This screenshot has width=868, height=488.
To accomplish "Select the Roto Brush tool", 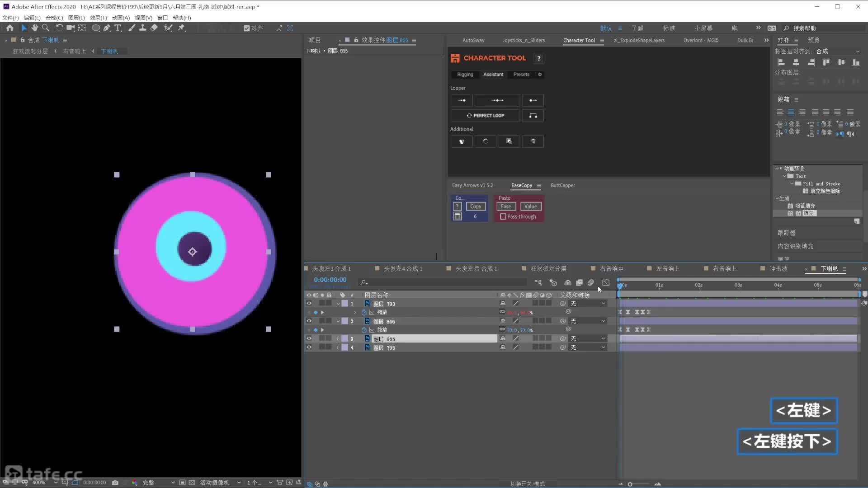I will point(168,28).
